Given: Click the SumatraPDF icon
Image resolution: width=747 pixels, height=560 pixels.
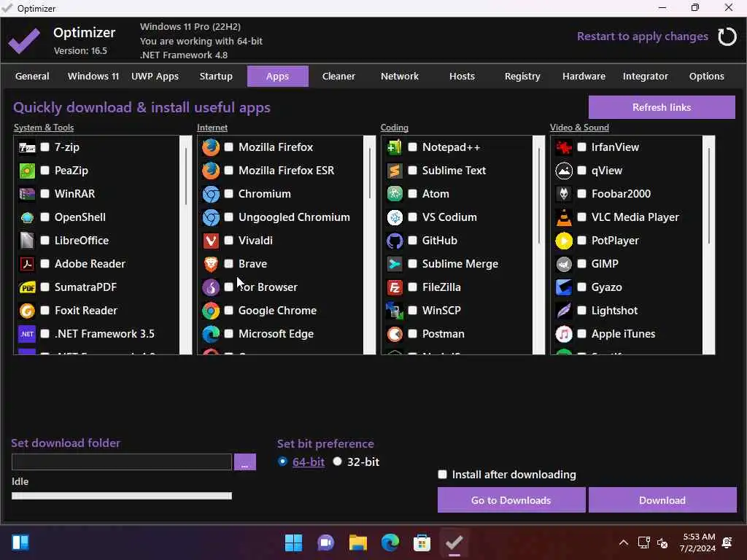Looking at the screenshot, I should pos(27,287).
